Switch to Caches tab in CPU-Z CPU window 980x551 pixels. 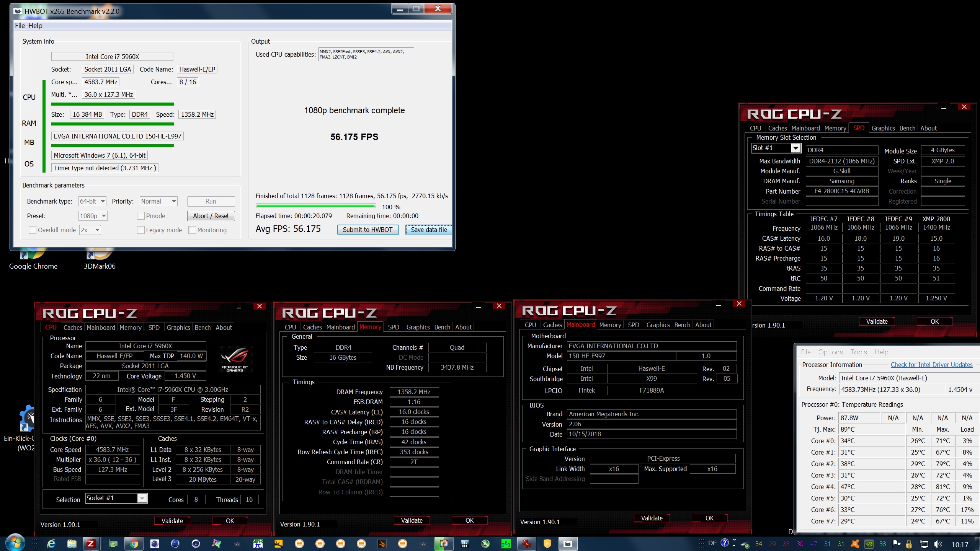click(x=73, y=328)
